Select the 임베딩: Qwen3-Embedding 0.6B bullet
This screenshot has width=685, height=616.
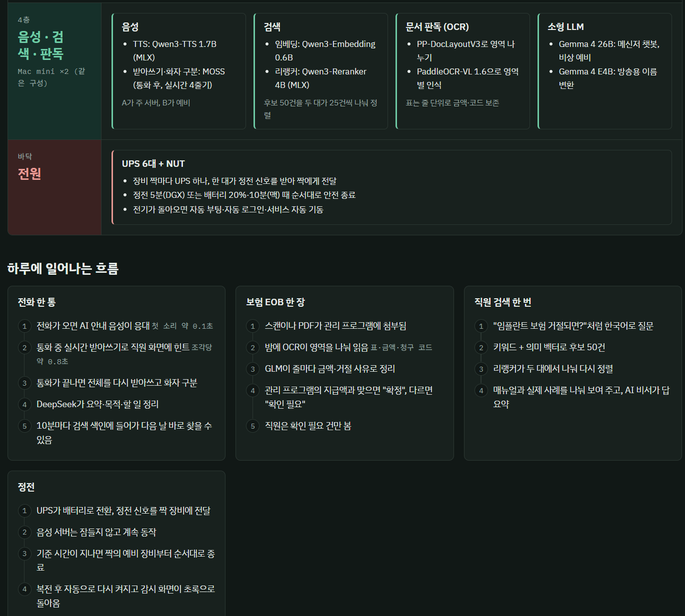325,50
